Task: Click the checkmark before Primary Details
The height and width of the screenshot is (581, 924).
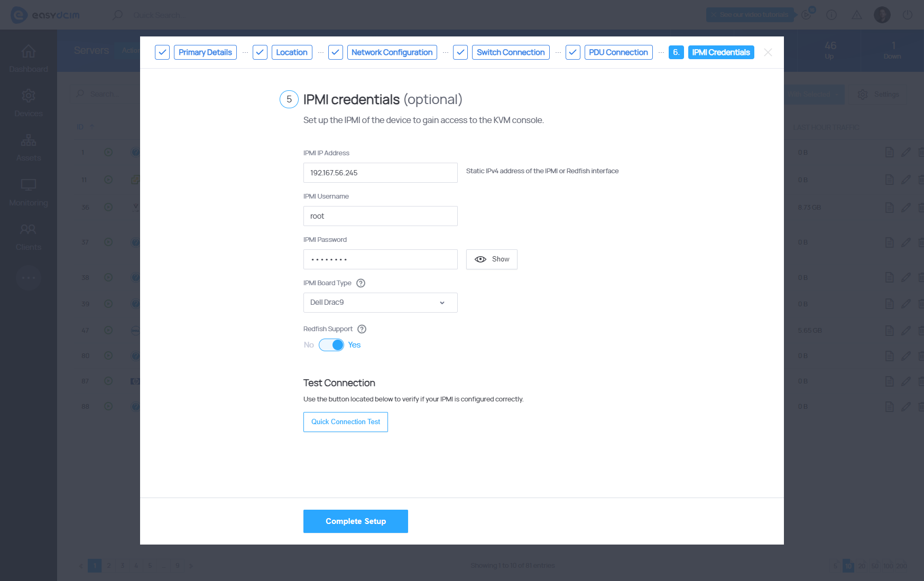Action: 162,52
